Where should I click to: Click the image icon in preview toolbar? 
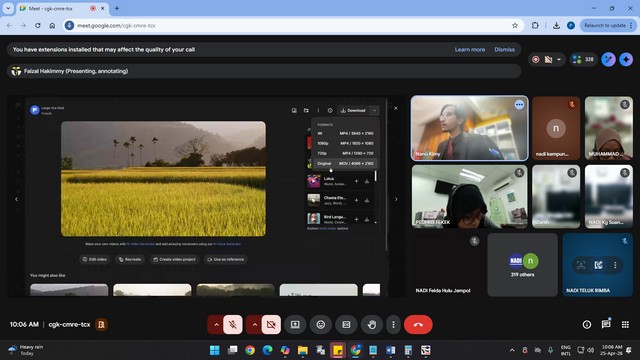[294, 111]
